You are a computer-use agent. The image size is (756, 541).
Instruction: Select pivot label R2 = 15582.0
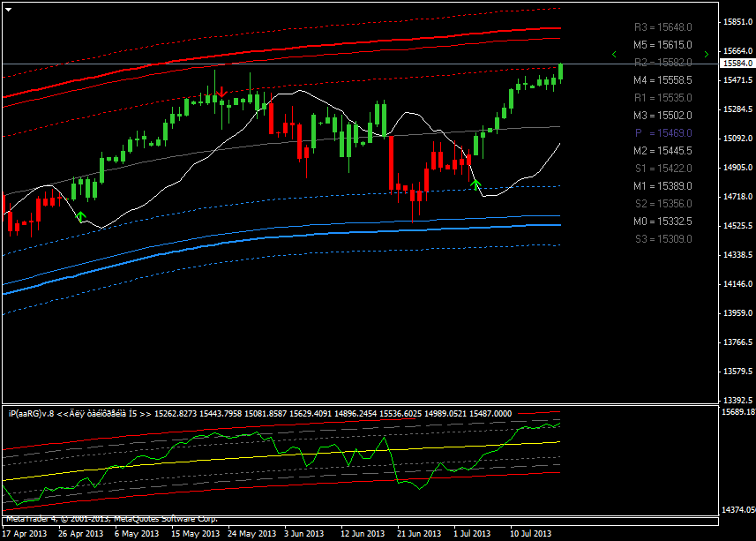[663, 63]
